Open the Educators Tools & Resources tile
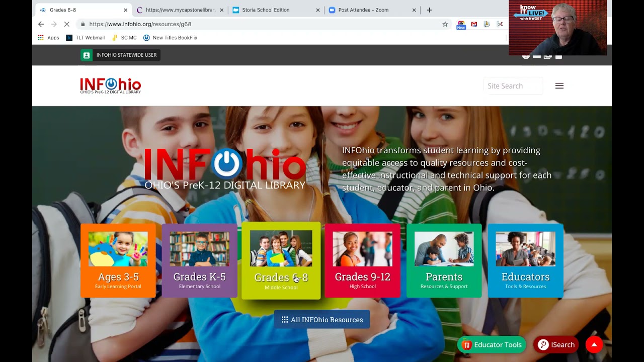Screen dimensions: 644x362 point(526,260)
